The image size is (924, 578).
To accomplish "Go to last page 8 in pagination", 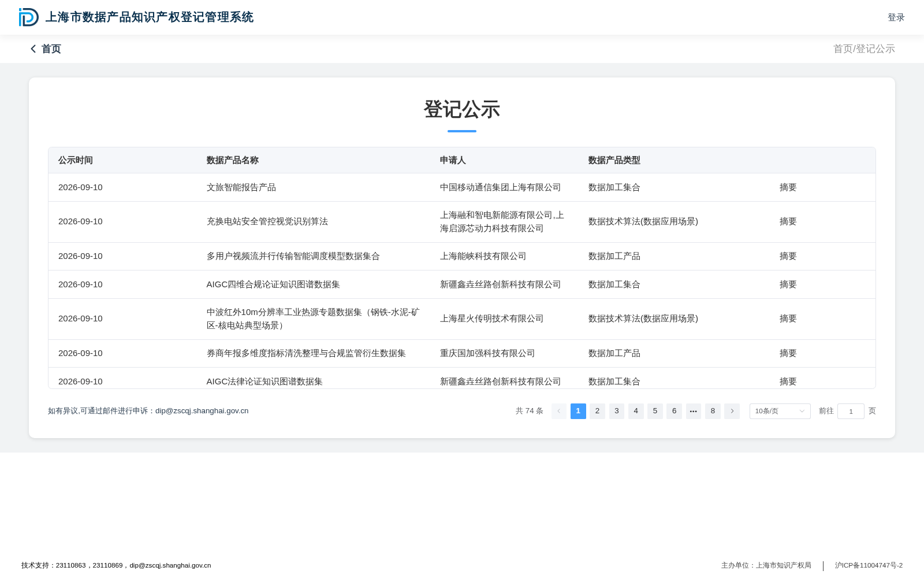I will (713, 411).
